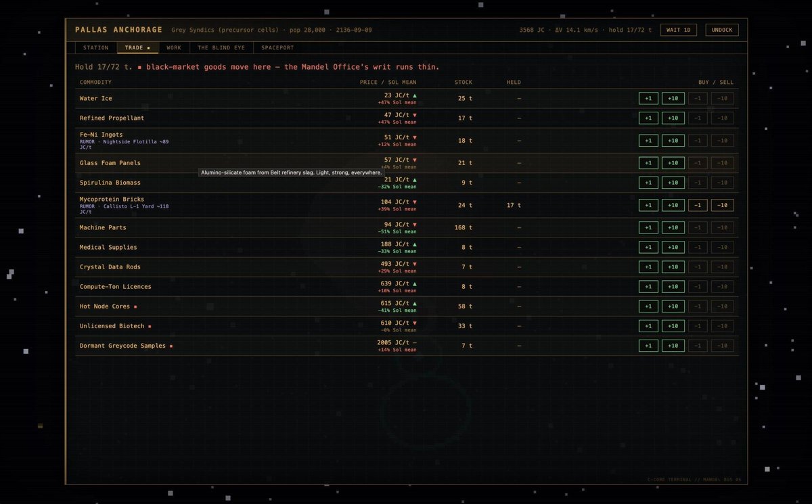This screenshot has width=812, height=504.
Task: Buy +10 Mycoprotein Bricks
Action: point(673,205)
